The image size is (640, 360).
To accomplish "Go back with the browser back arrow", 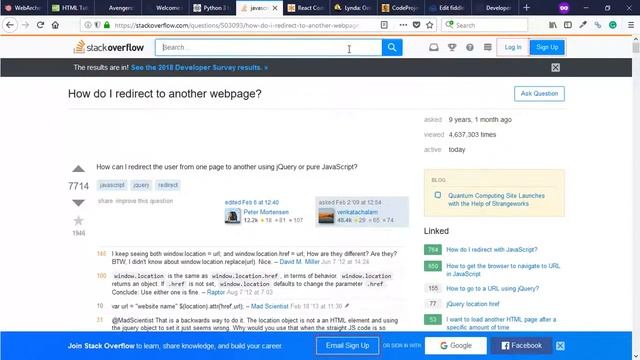I will (10, 25).
